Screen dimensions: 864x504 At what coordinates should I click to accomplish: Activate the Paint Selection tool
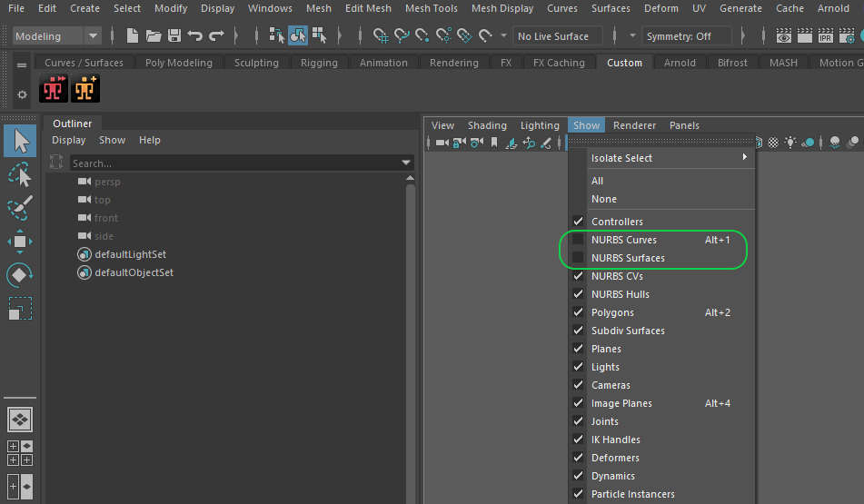[20, 208]
